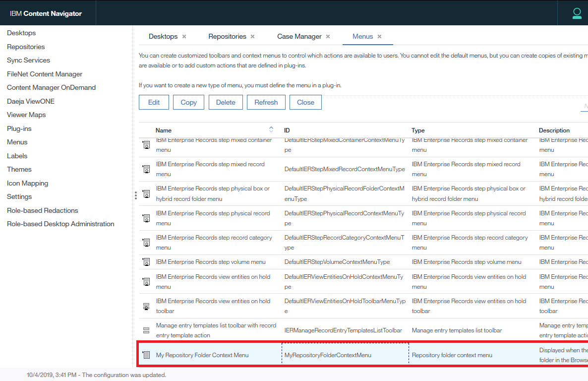The width and height of the screenshot is (588, 381).
Task: Click the icon next to step record category menu row
Action: [146, 242]
